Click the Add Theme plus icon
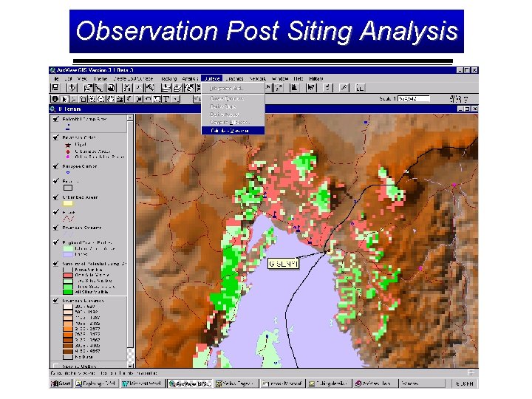The height and width of the screenshot is (399, 532). [72, 88]
